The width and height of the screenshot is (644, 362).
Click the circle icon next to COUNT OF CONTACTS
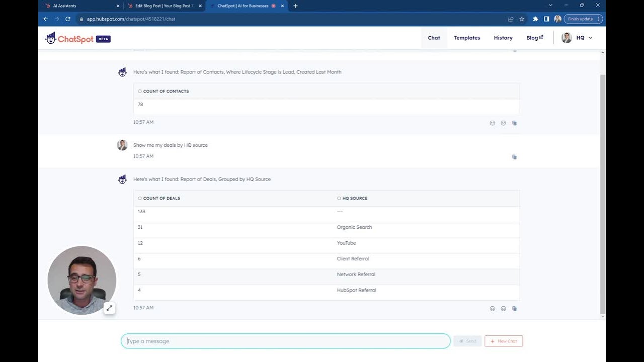[140, 92]
